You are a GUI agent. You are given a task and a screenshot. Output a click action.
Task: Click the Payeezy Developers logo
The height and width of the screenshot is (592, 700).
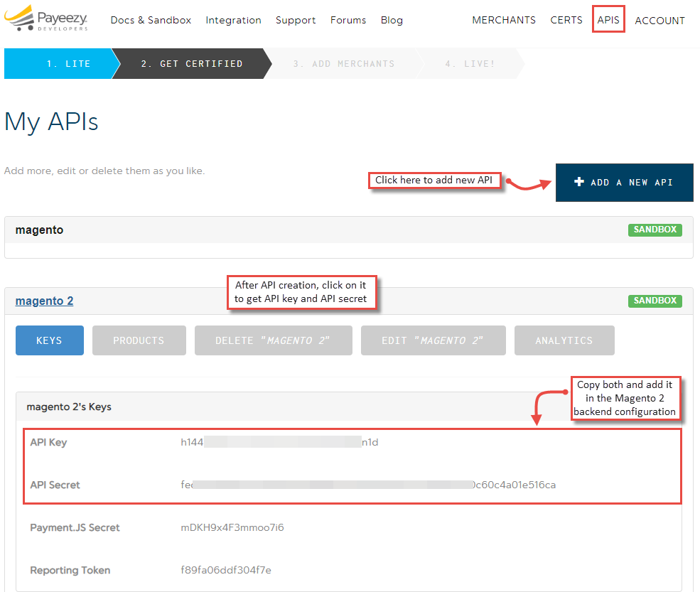46,18
